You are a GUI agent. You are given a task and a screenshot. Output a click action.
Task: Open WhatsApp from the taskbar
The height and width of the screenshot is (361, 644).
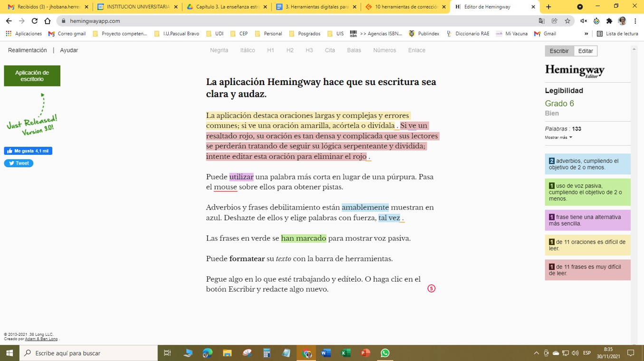385,353
